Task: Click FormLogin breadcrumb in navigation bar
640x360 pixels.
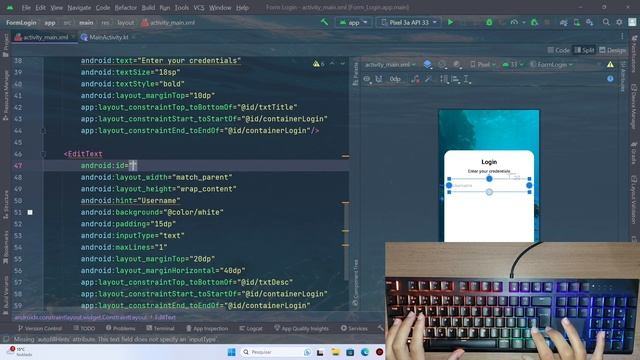Action: (21, 23)
